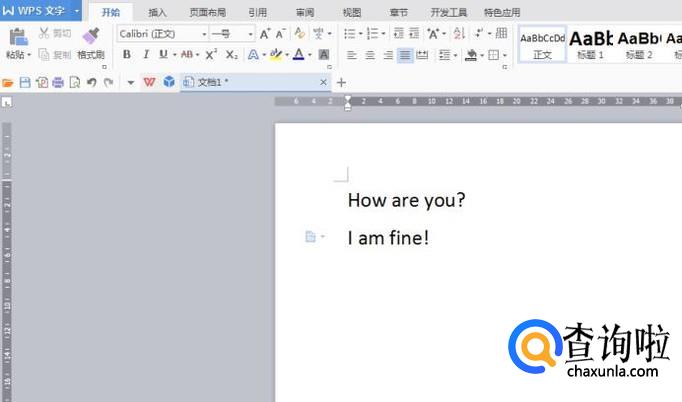Switch to the 插入 (Insert) tab

pyautogui.click(x=157, y=13)
